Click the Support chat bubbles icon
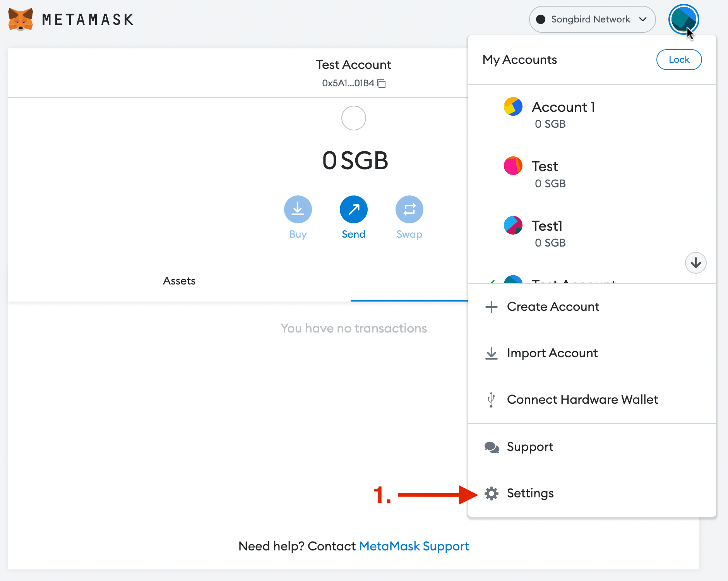Screen dimensions: 728x581 (492, 447)
